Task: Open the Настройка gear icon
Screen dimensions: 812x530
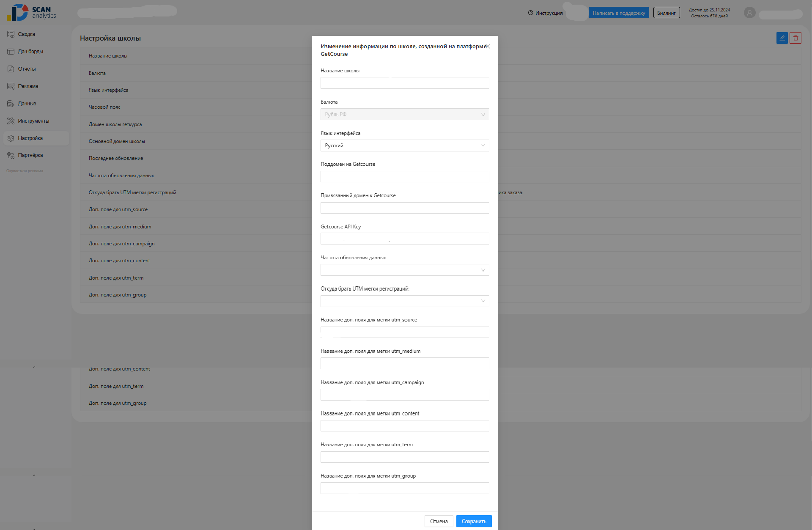Action: [11, 138]
